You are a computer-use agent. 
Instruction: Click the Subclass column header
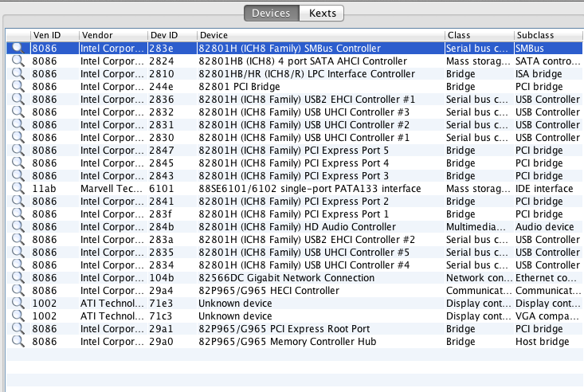click(547, 36)
